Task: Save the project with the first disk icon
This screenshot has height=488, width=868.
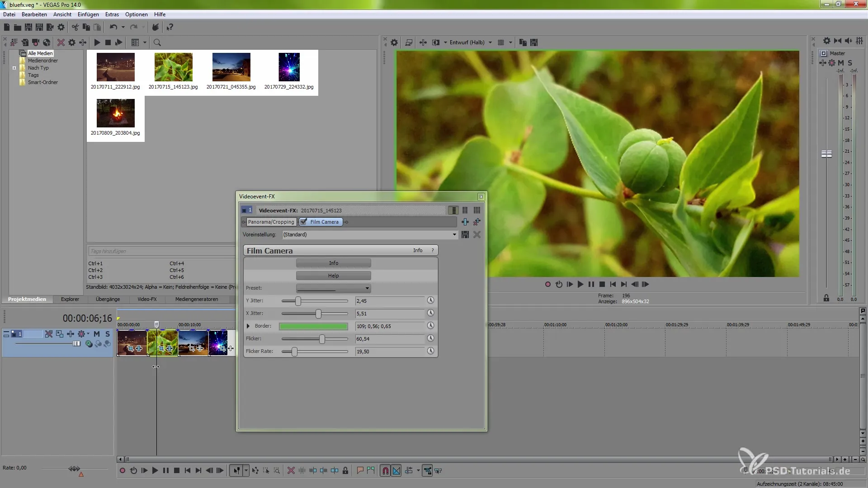Action: pos(28,28)
